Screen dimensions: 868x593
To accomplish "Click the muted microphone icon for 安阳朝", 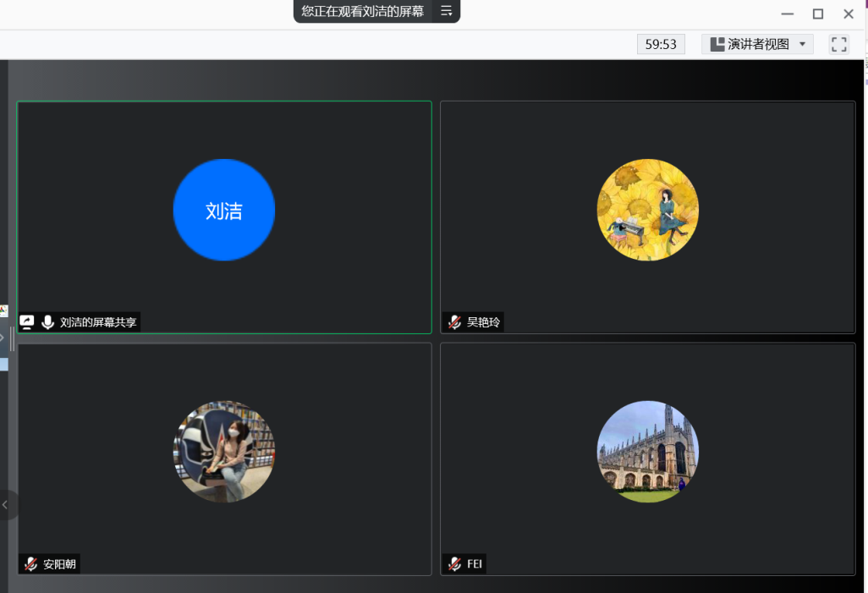I will [x=31, y=563].
